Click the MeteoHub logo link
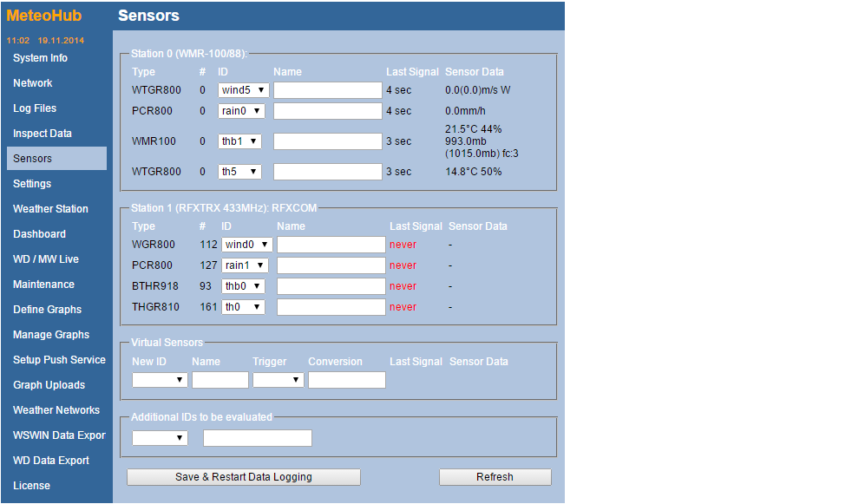865x504 pixels. tap(44, 16)
